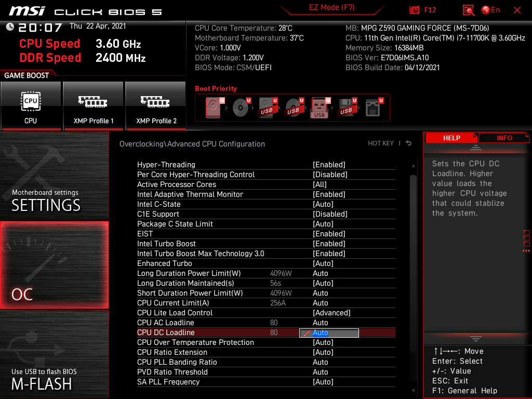This screenshot has width=532, height=399.
Task: Change Active Processor Cores [All] setting
Action: [266, 184]
